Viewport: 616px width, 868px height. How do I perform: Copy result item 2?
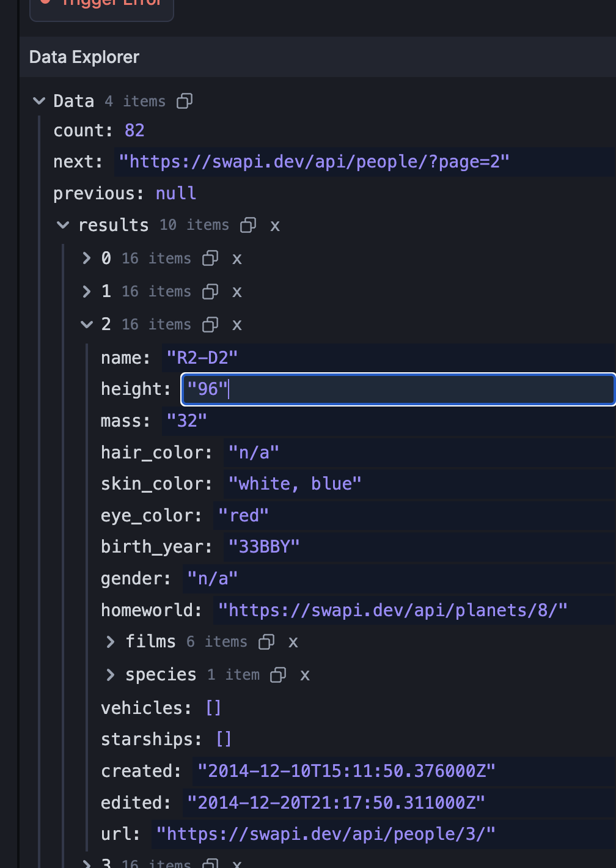(x=210, y=325)
